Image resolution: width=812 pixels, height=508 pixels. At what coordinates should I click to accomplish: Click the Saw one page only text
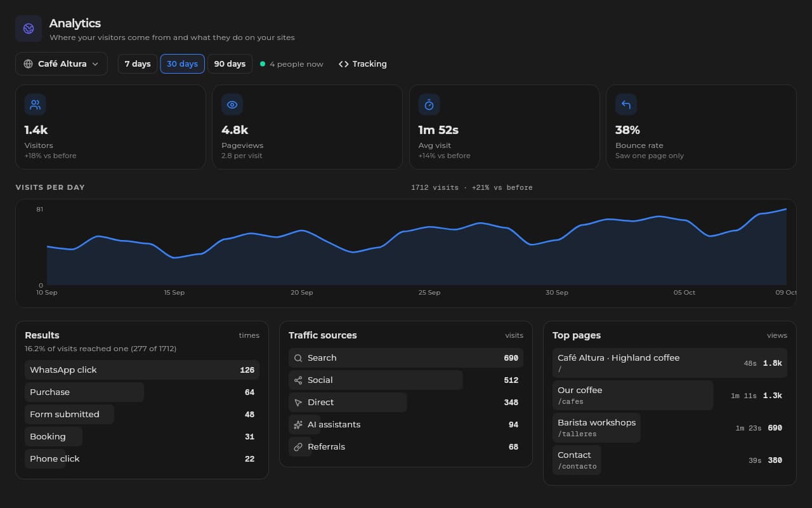coord(650,156)
